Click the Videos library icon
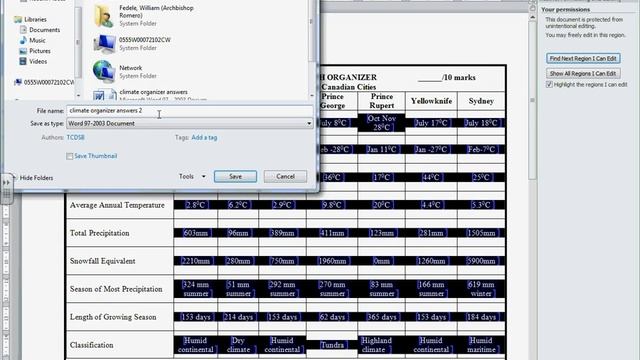Screen dimensions: 640x360 click(23, 62)
